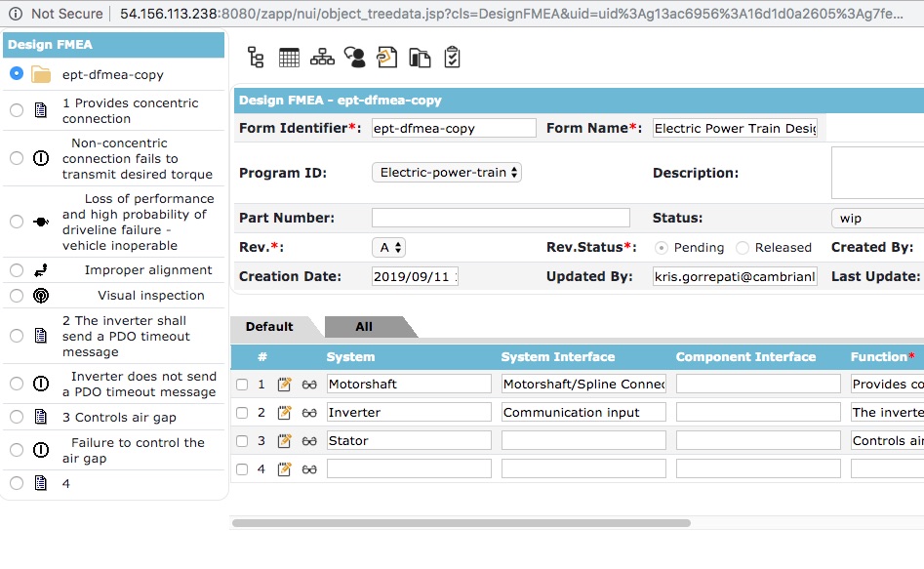The height and width of the screenshot is (569, 924).
Task: Click the edit icon for row 1 Motorshaft
Action: click(284, 385)
